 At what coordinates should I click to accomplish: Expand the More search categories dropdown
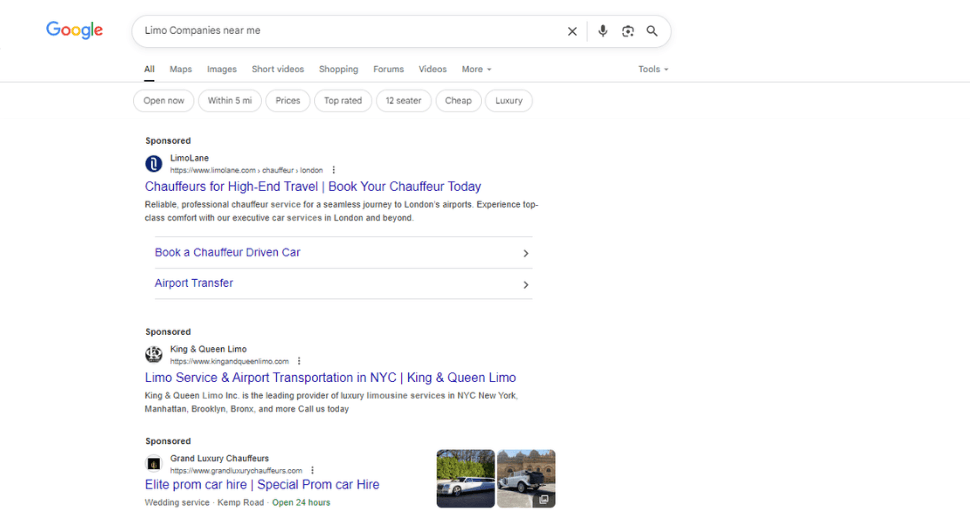click(476, 69)
